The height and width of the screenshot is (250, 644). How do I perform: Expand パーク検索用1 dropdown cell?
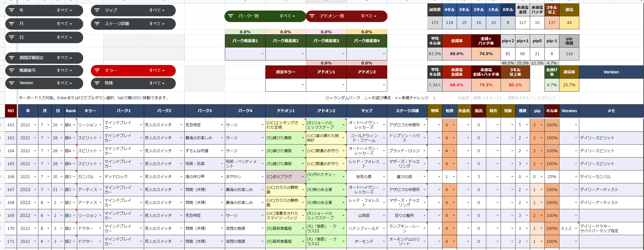262,54
